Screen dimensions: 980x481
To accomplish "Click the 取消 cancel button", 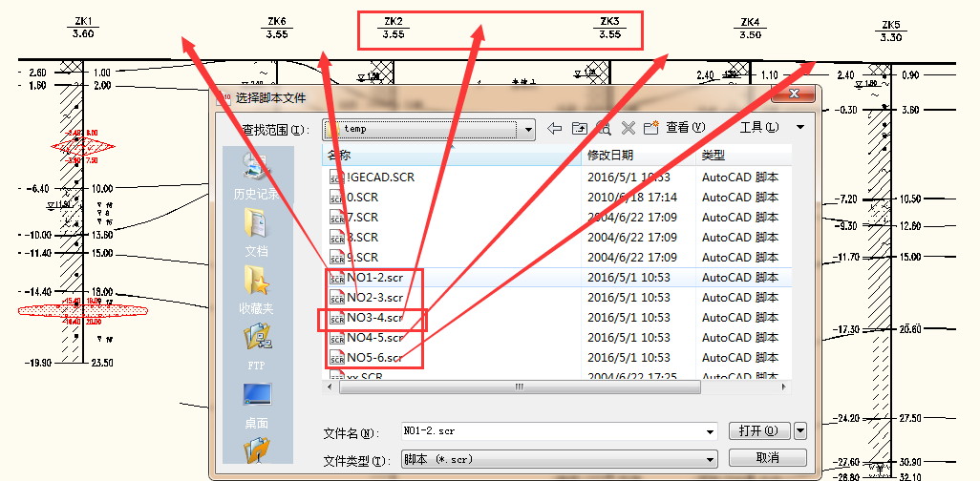I will 767,458.
